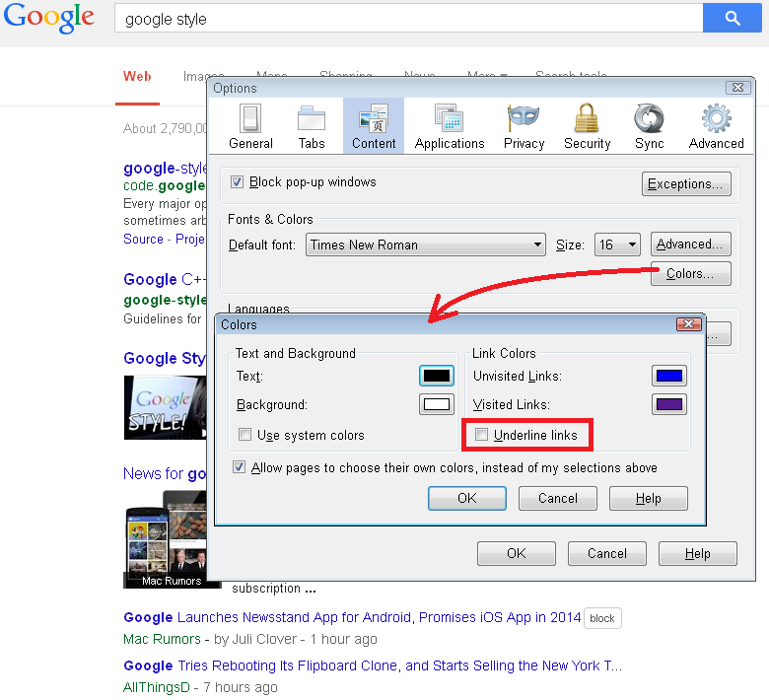The height and width of the screenshot is (700, 769).
Task: Open the Colors... button
Action: coord(690,274)
